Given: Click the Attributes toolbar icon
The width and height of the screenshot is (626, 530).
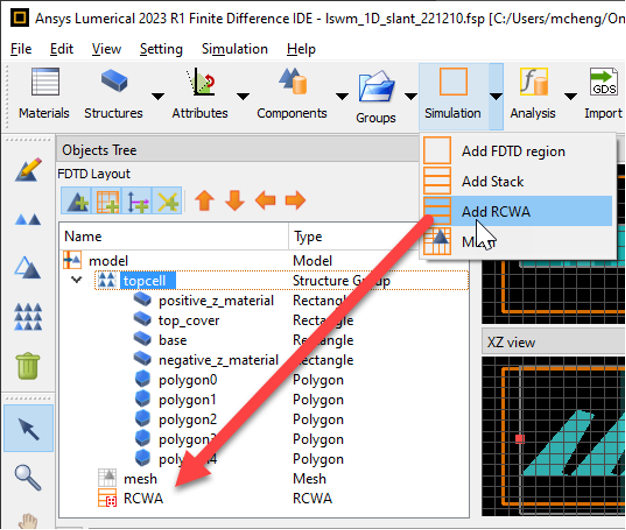Looking at the screenshot, I should pos(201,82).
